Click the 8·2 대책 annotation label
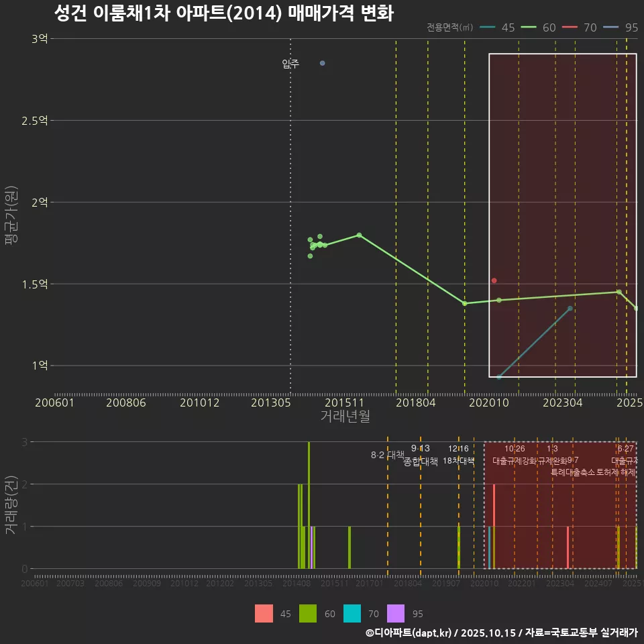The image size is (644, 644). 386,454
